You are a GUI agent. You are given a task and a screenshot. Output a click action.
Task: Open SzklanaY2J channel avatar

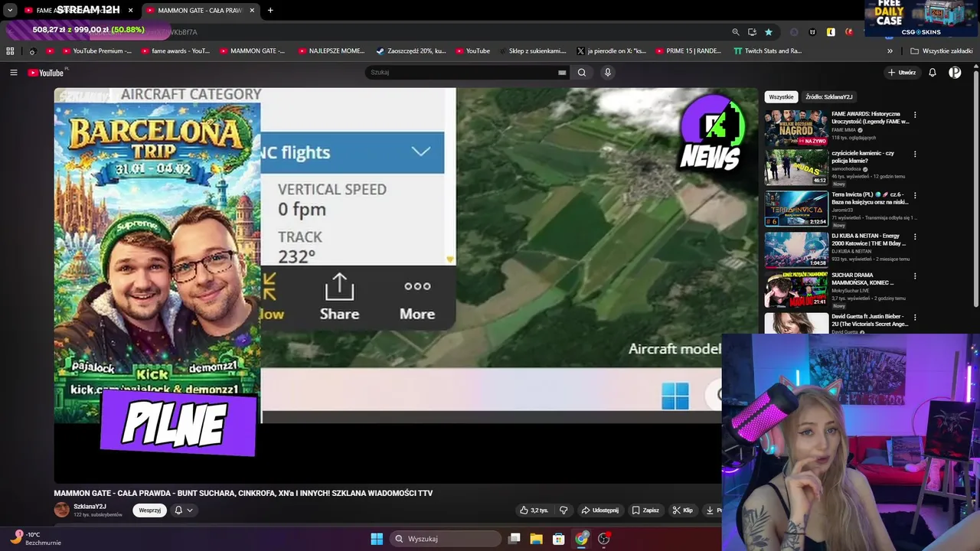point(61,510)
